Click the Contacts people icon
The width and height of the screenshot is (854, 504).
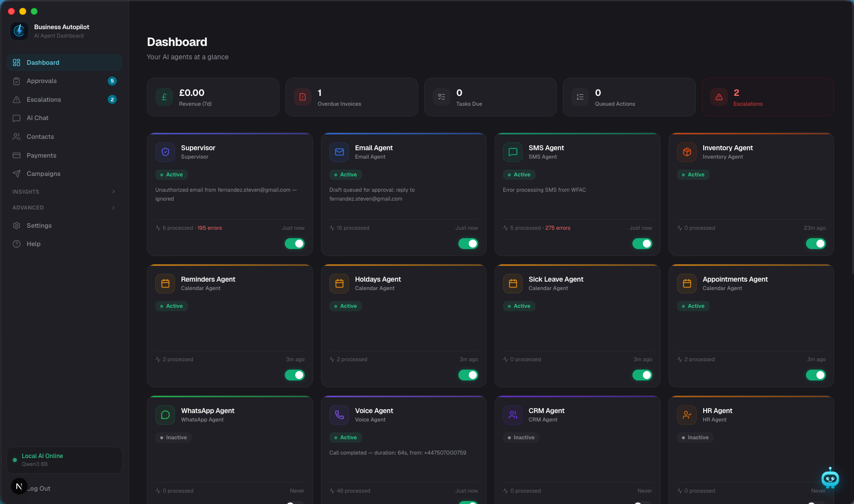point(16,137)
